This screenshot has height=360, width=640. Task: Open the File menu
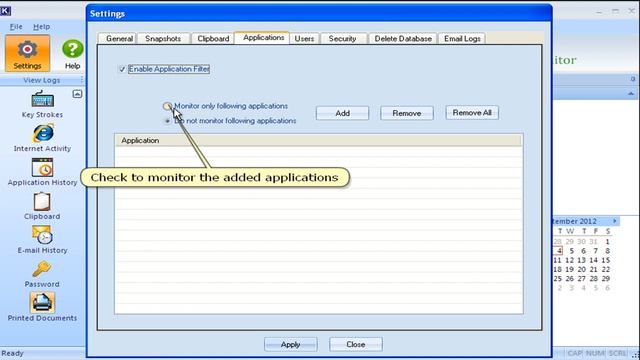tap(16, 27)
